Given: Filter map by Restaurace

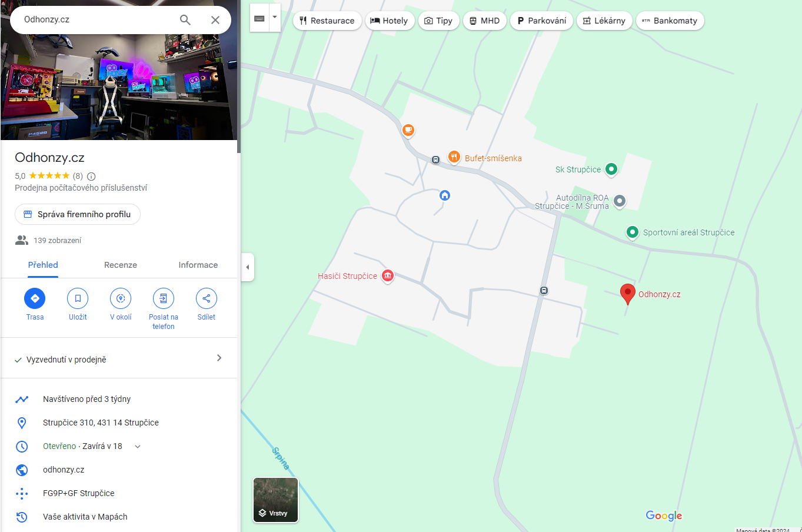Looking at the screenshot, I should 327,21.
